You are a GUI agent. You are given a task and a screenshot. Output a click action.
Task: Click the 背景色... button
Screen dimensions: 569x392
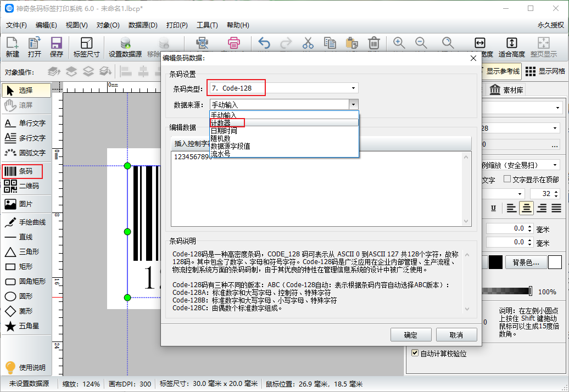pyautogui.click(x=526, y=262)
